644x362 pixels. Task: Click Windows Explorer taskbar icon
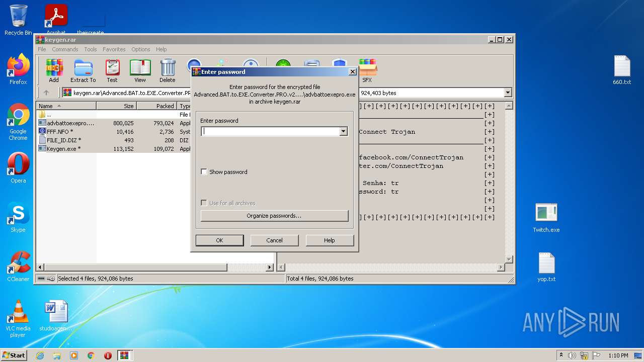click(57, 355)
